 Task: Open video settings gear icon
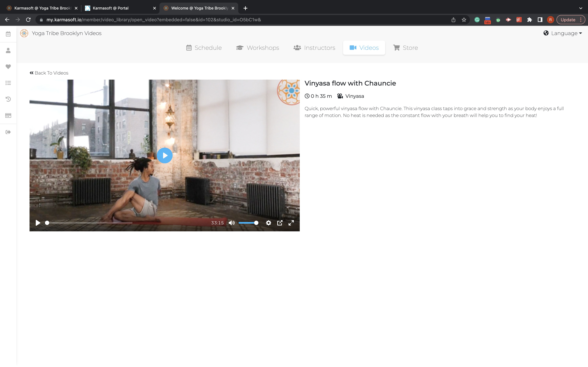click(x=268, y=223)
